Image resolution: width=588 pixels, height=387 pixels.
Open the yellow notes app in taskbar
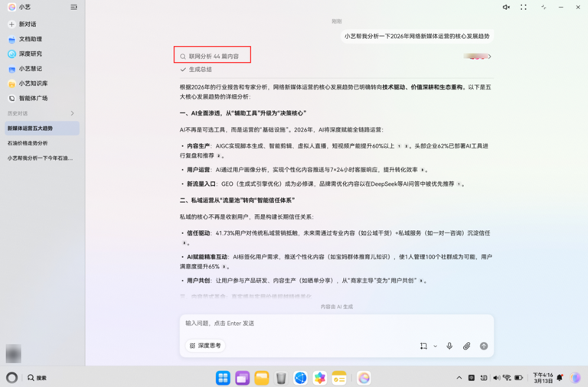[x=339, y=378]
